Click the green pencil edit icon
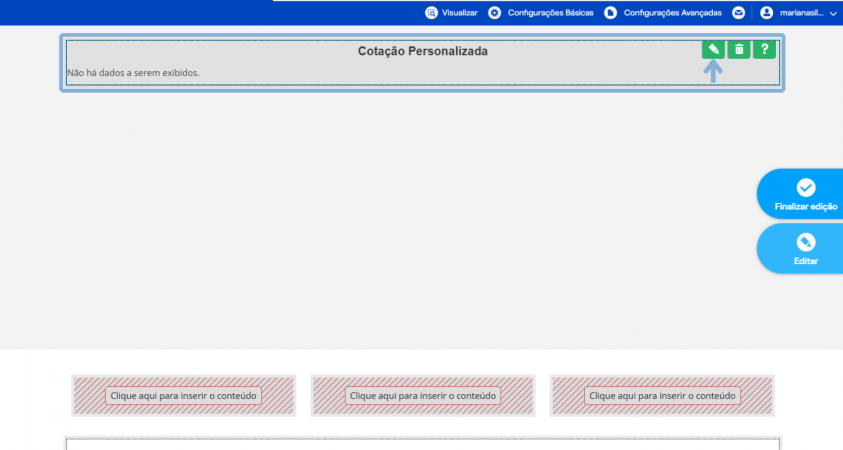 [x=713, y=49]
